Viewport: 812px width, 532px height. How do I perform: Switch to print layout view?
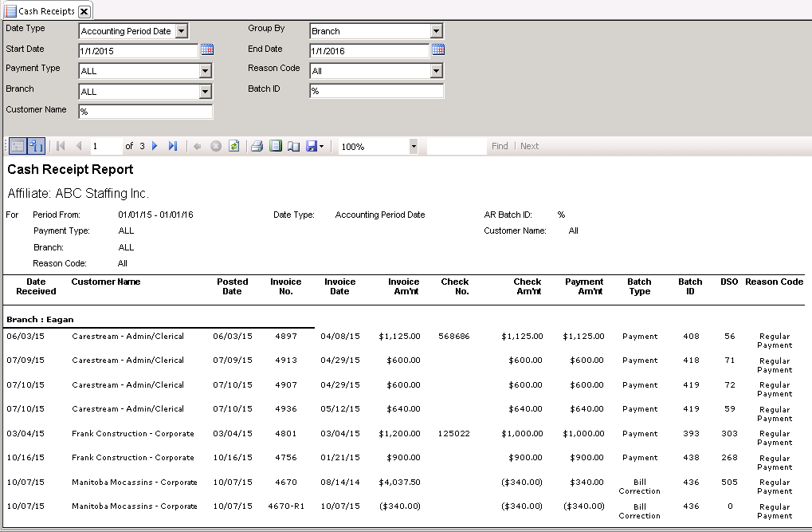276,146
